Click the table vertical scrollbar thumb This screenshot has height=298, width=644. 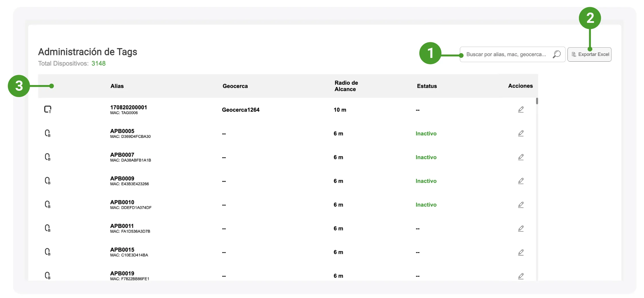tap(537, 101)
